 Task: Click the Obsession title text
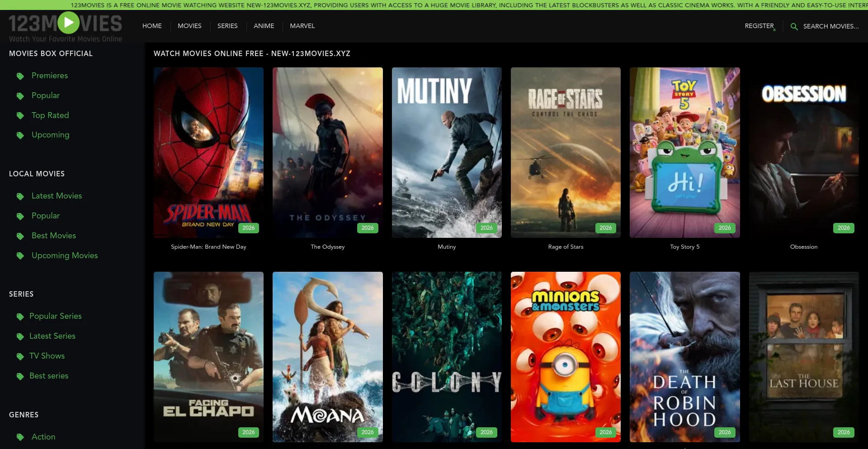coord(804,247)
